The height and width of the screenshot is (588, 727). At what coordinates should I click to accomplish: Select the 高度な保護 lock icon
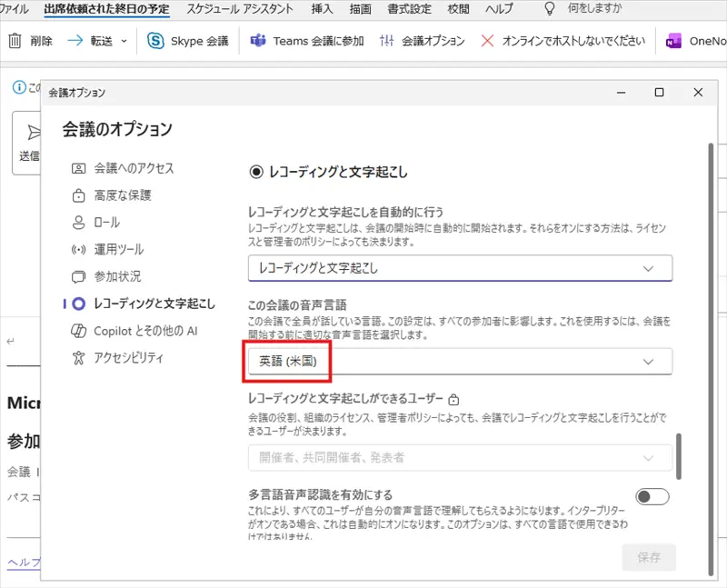tap(78, 195)
